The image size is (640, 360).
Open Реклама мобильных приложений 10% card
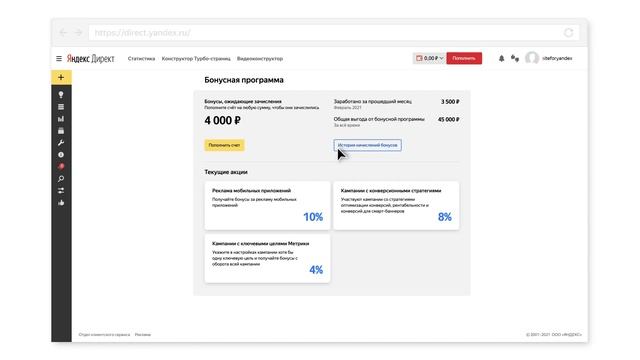(267, 206)
